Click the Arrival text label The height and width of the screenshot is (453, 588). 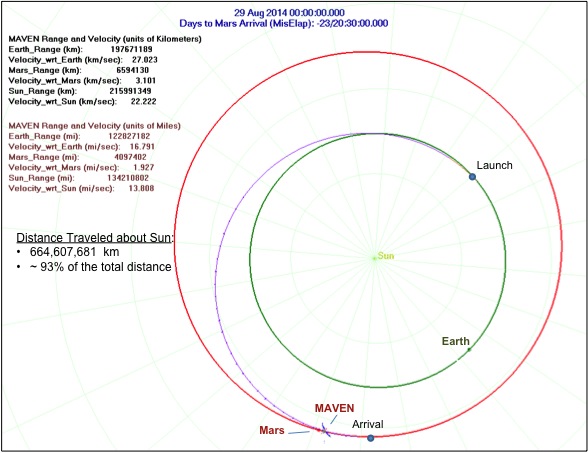pyautogui.click(x=368, y=424)
